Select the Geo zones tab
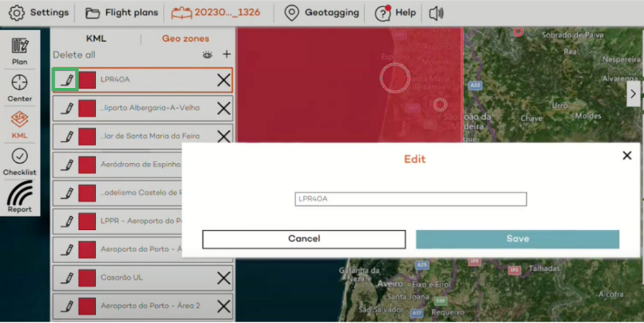Screen dimensions: 644x323 pyautogui.click(x=185, y=39)
